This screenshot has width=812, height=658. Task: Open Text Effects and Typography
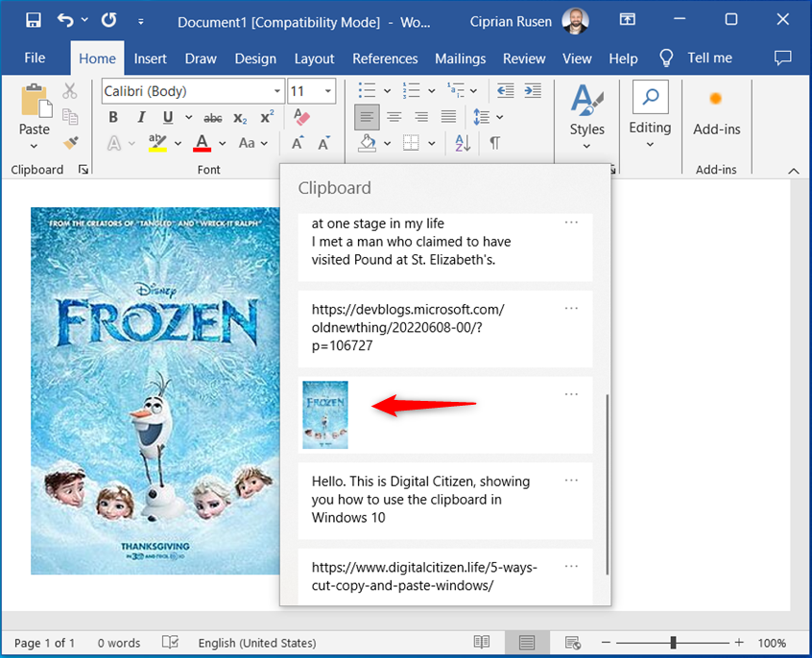click(x=114, y=143)
